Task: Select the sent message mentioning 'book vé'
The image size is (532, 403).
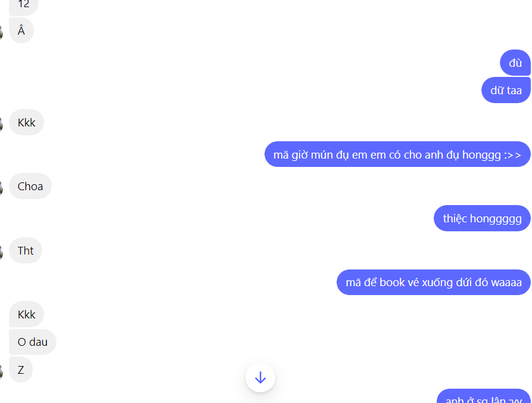Action: click(x=434, y=282)
